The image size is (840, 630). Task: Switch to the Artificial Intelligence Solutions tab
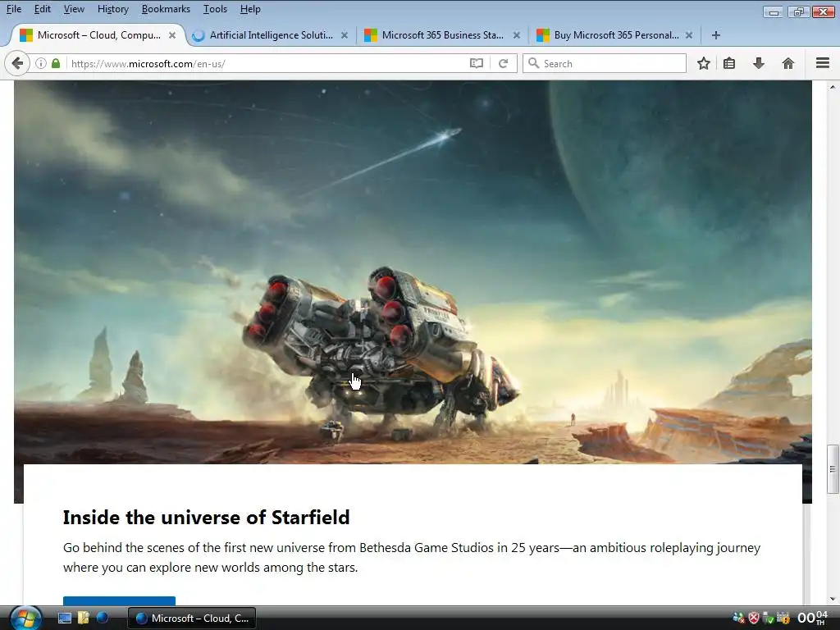click(x=271, y=35)
